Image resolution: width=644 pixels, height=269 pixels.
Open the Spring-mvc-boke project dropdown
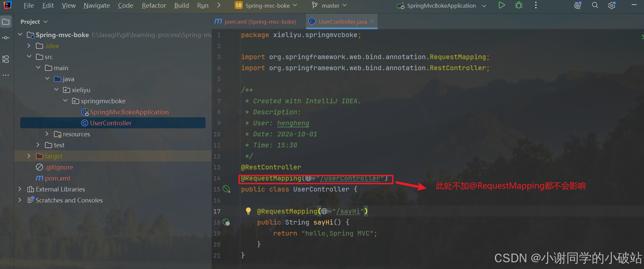[266, 5]
